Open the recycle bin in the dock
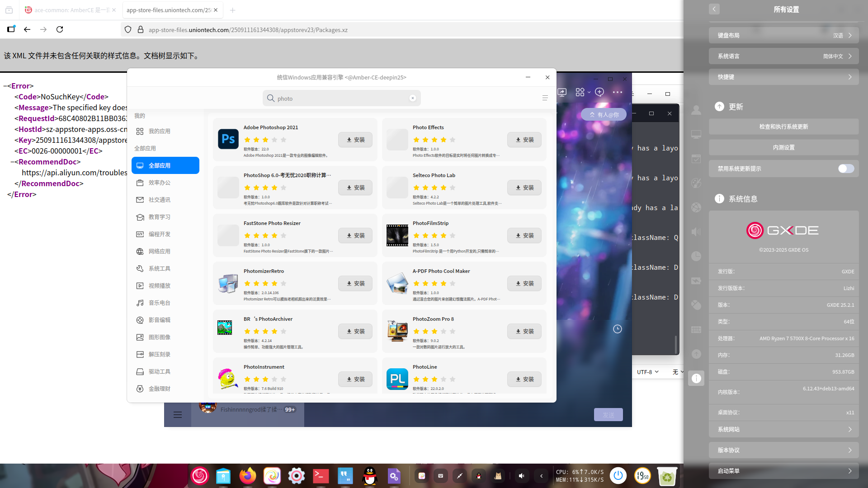The height and width of the screenshot is (488, 868). 667,476
